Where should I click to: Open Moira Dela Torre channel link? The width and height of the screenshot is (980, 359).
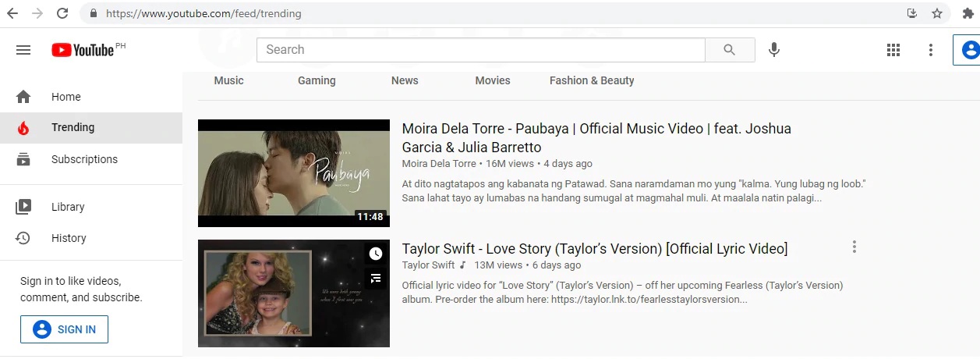438,164
